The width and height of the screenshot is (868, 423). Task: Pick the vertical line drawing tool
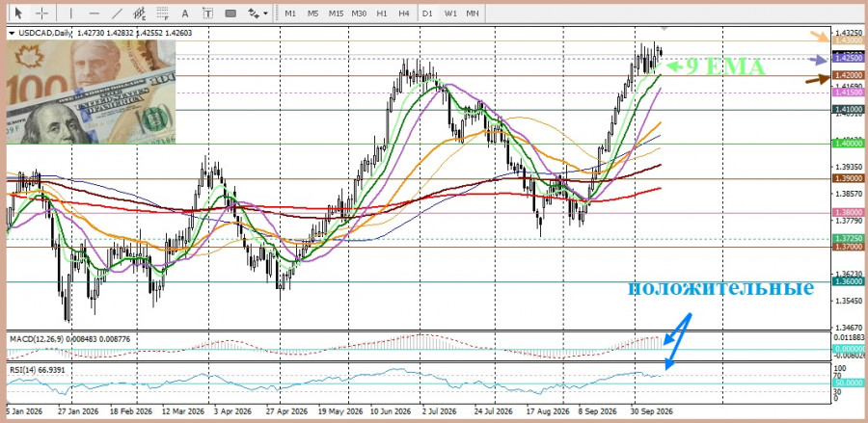71,13
